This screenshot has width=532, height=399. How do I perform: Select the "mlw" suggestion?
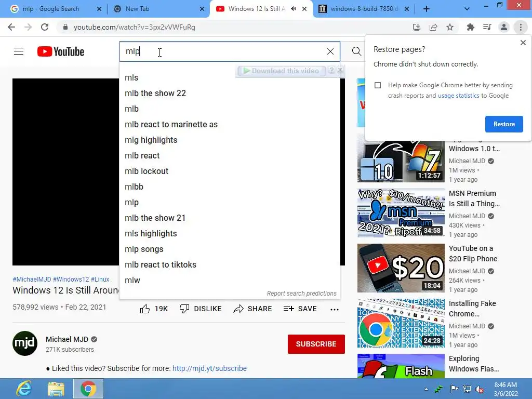click(x=229, y=280)
